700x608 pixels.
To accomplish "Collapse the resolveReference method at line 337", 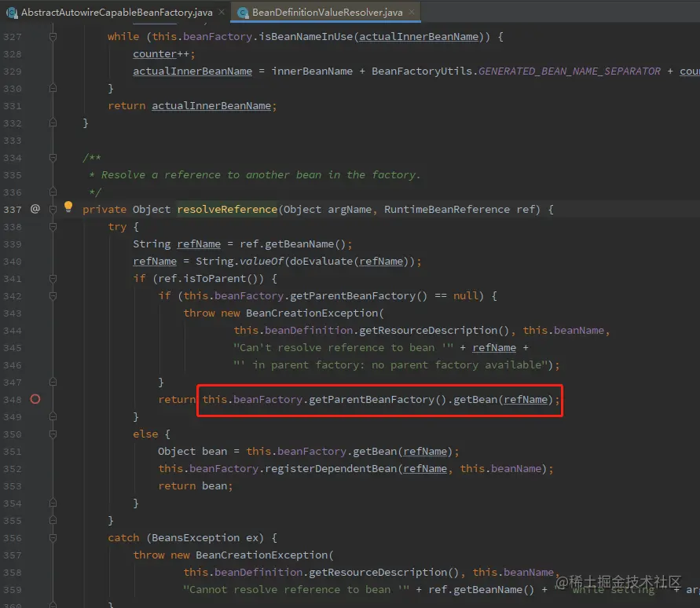I will tap(53, 210).
